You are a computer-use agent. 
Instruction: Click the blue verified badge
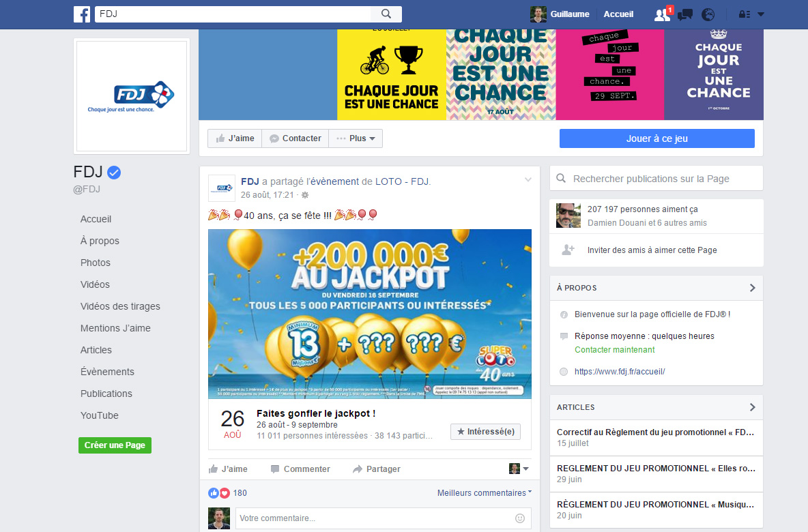click(114, 173)
